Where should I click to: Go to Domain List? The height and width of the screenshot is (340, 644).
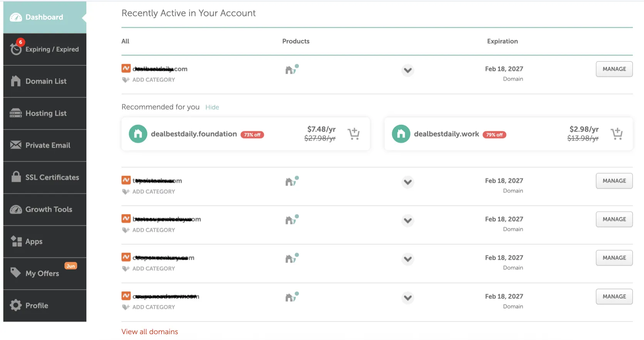(x=45, y=81)
